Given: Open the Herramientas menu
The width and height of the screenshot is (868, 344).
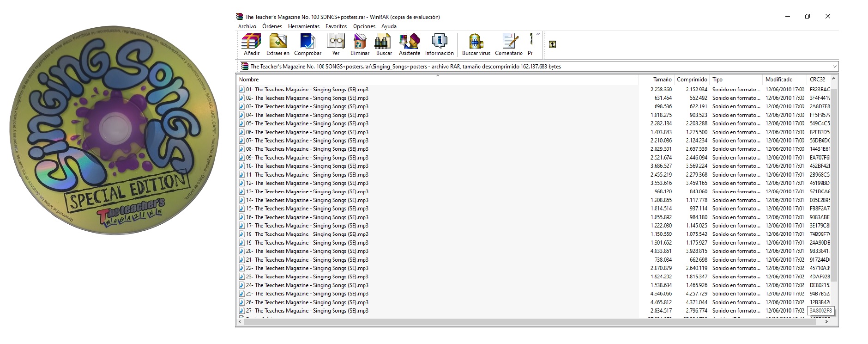Looking at the screenshot, I should (x=304, y=26).
